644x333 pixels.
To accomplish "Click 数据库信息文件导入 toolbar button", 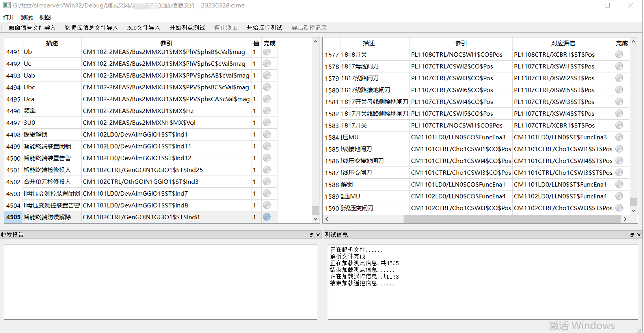I will [x=91, y=28].
